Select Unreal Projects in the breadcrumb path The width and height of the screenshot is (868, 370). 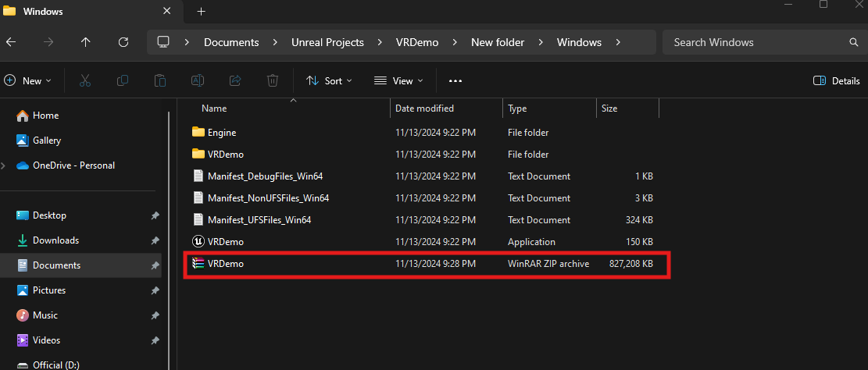pos(327,42)
